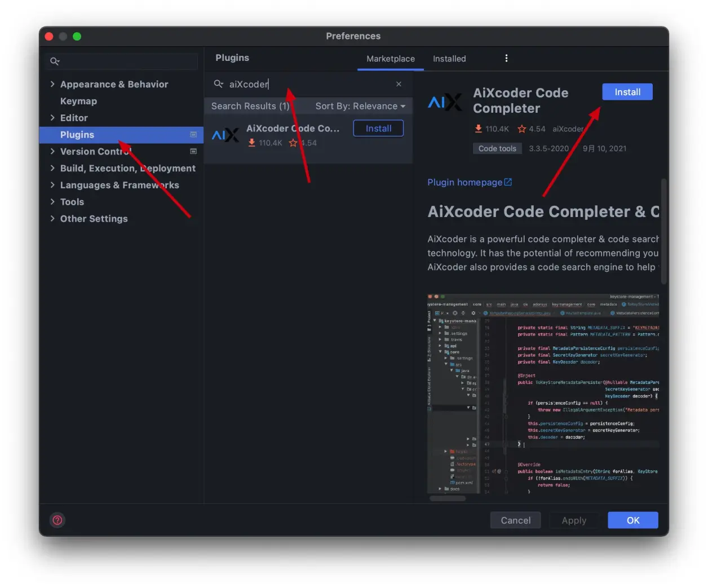Click the Code tools tag

click(497, 148)
